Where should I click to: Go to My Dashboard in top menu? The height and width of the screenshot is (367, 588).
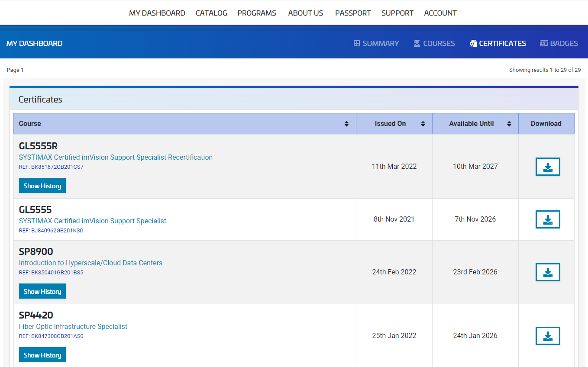[157, 13]
